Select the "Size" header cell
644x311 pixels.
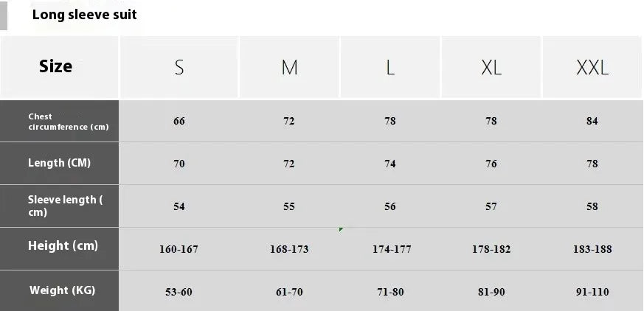56,67
